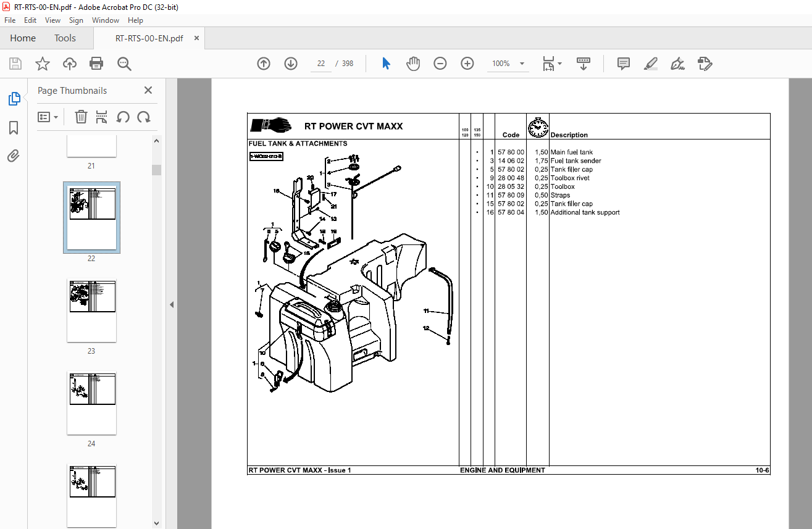Rotate pages counterclockwise
812x529 pixels.
123,117
